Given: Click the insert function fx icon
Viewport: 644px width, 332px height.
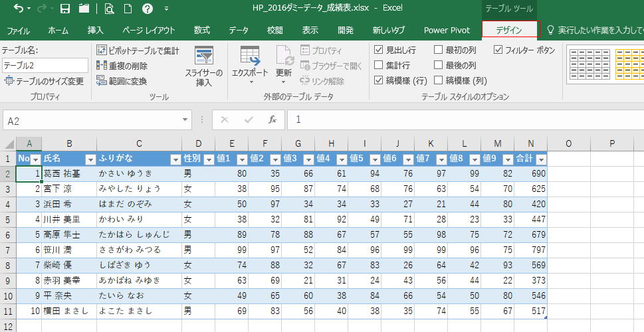Looking at the screenshot, I should tap(272, 120).
